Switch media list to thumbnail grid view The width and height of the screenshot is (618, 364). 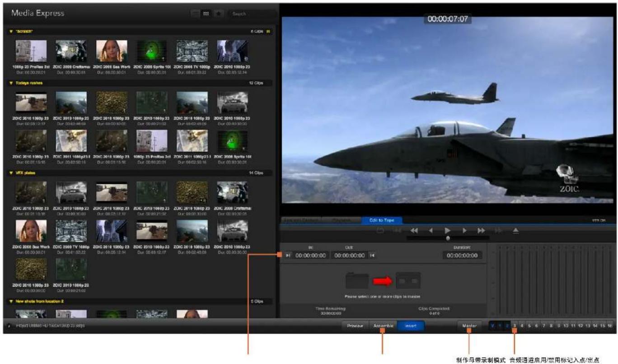[x=206, y=14]
